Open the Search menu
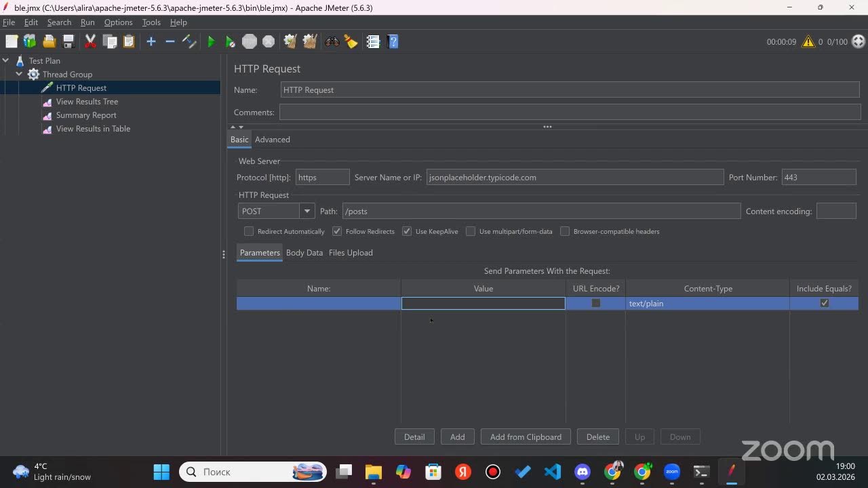This screenshot has height=488, width=868. [x=59, y=22]
